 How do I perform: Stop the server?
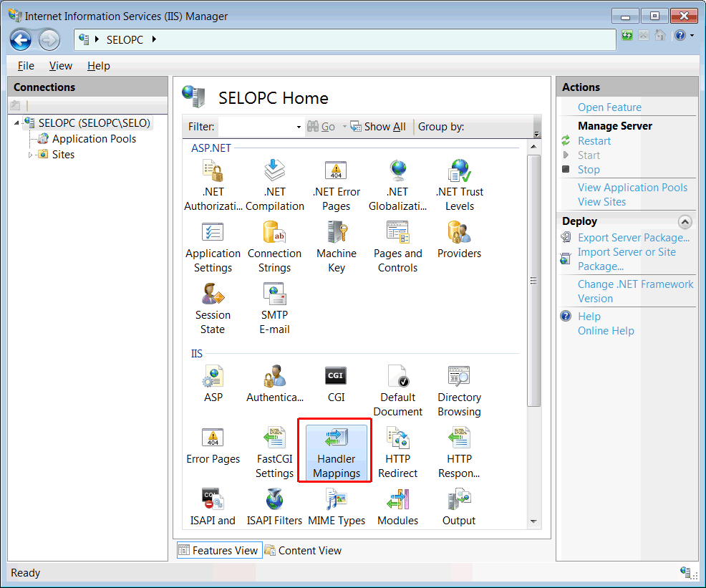click(589, 170)
